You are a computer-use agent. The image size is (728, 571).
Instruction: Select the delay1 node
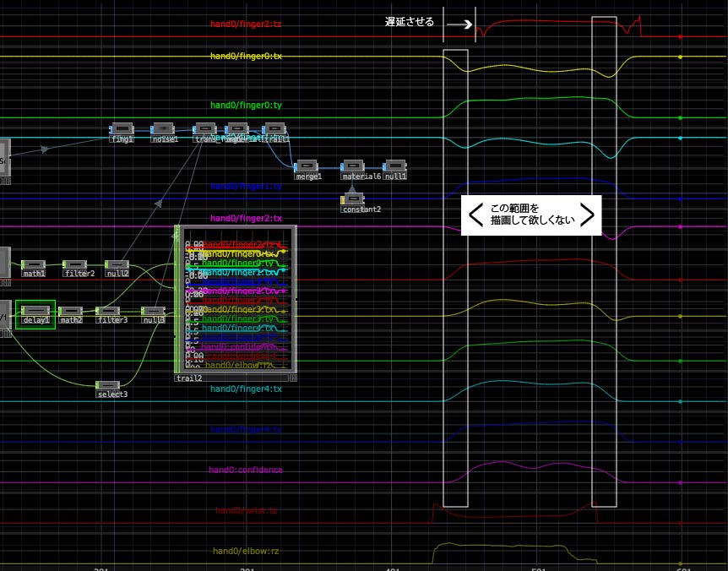tap(35, 312)
